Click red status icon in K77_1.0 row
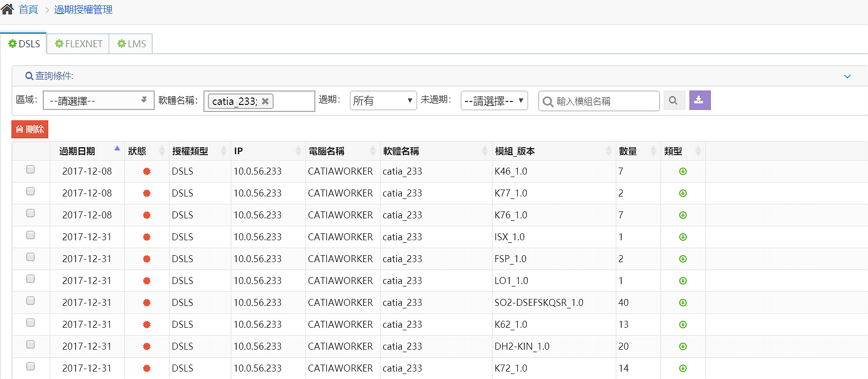 click(x=147, y=193)
